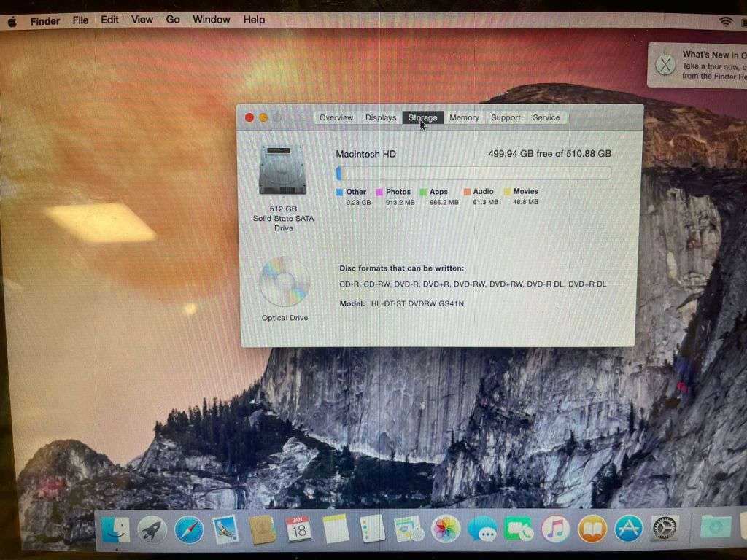The image size is (747, 560).
Task: Open System Preferences from the Dock
Action: click(x=665, y=529)
